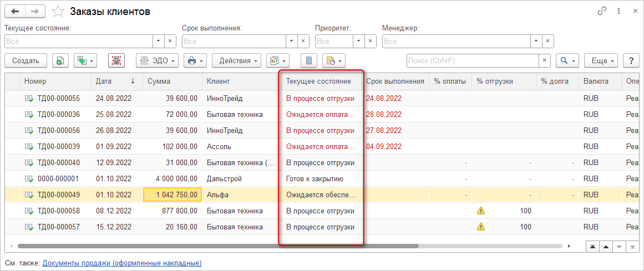Click the list settings icon button
The width and height of the screenshot is (644, 271).
(309, 61)
